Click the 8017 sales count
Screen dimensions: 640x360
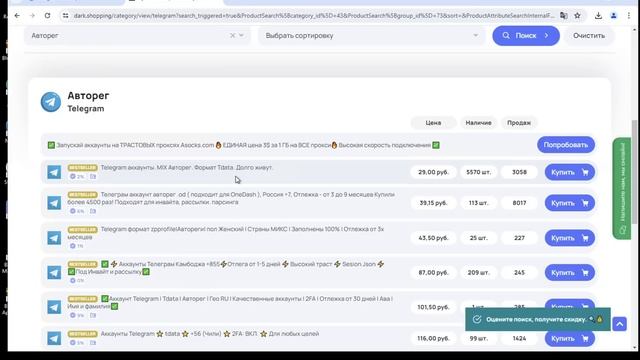click(519, 203)
